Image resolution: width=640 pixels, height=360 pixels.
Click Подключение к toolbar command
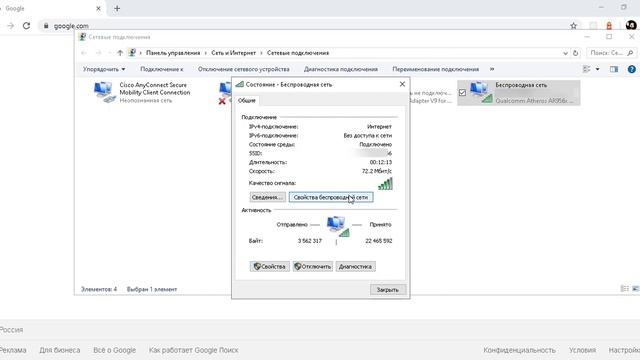pos(162,69)
